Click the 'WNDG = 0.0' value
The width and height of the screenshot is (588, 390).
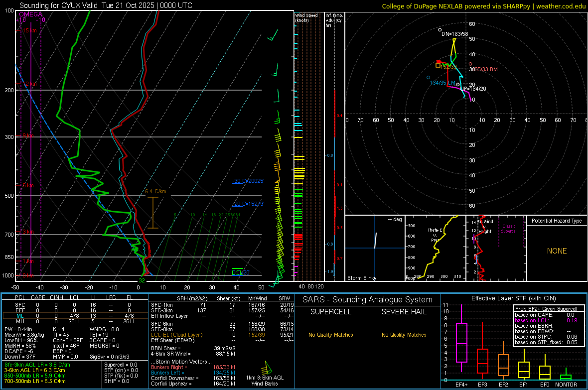[104, 329]
